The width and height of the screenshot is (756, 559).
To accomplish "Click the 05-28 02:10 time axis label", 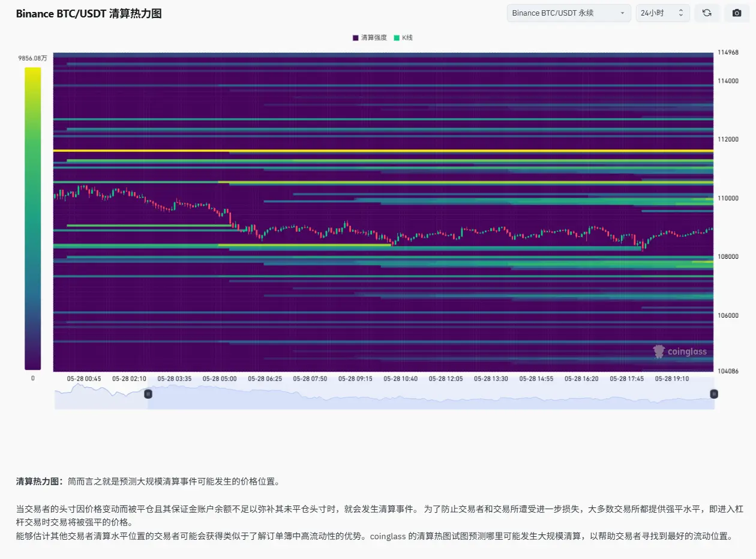I will point(129,379).
